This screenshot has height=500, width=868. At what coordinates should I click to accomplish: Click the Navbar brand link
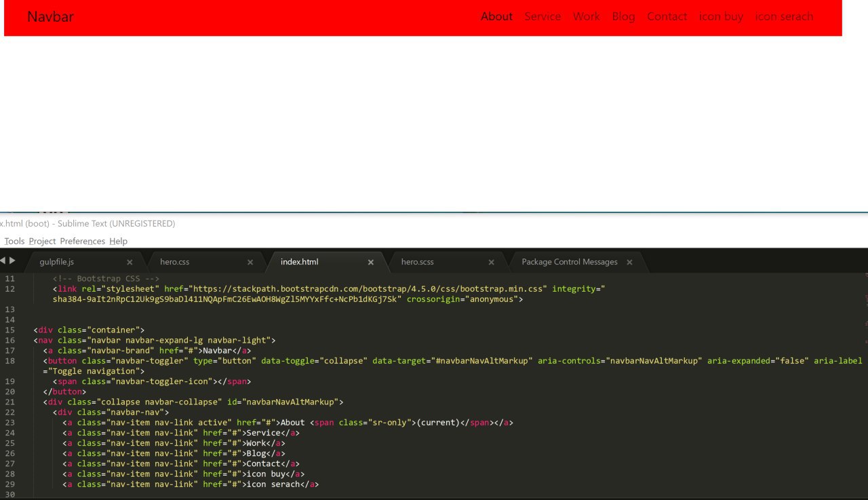[x=50, y=17]
